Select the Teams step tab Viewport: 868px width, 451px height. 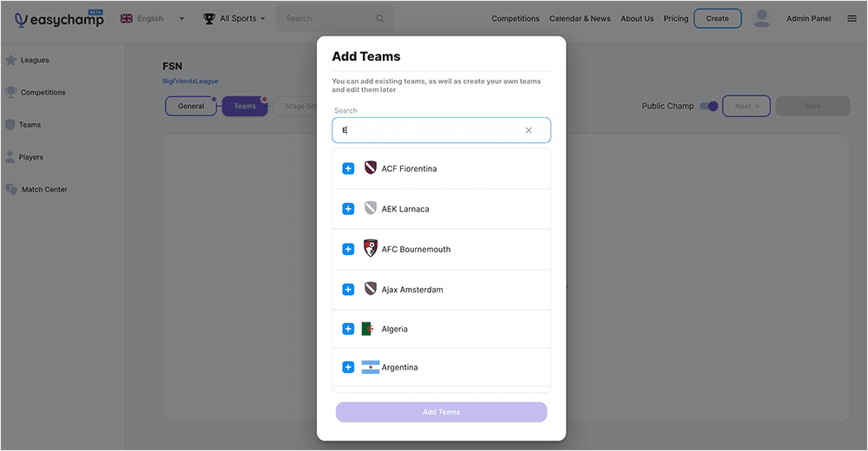[245, 106]
